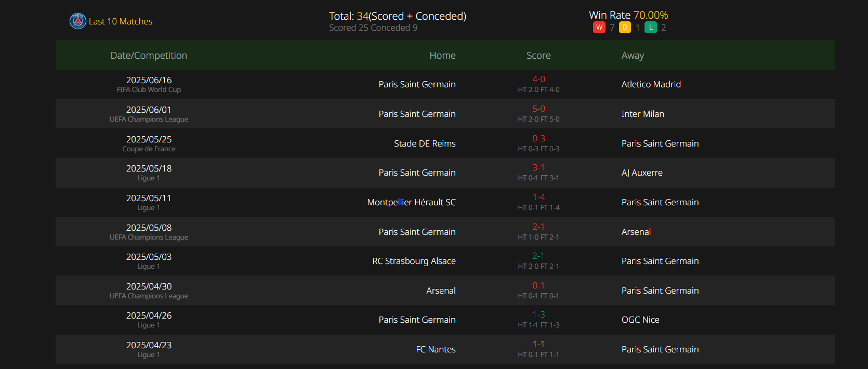Open FC Nantes team page
The width and height of the screenshot is (868, 369).
pos(436,349)
